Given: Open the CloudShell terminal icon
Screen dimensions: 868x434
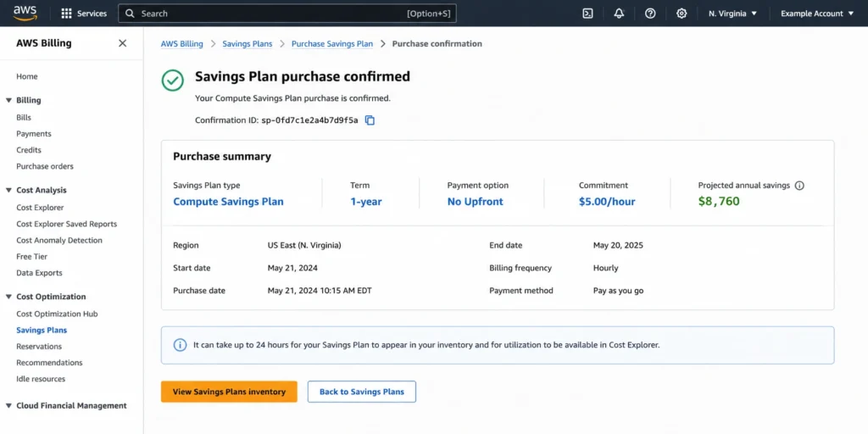Looking at the screenshot, I should click(x=588, y=14).
